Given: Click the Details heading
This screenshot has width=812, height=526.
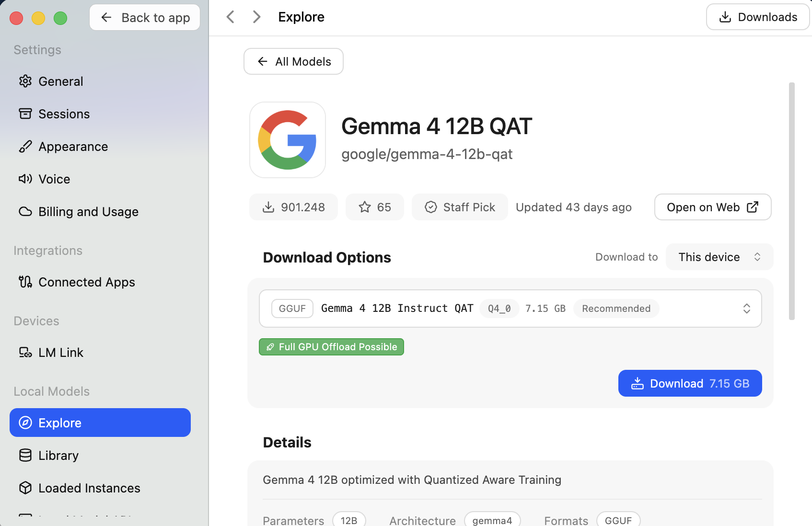Looking at the screenshot, I should 287,443.
